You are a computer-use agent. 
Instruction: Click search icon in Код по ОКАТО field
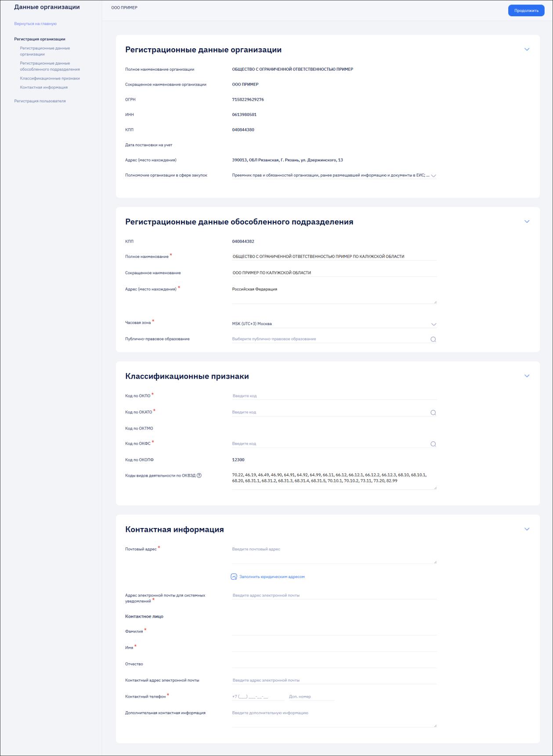pyautogui.click(x=433, y=412)
